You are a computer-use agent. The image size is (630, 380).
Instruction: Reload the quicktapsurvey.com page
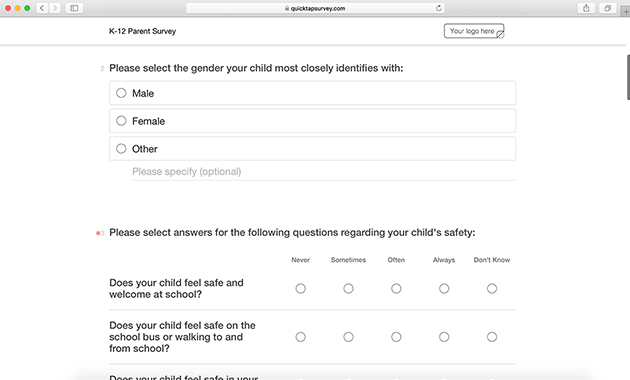click(x=438, y=8)
